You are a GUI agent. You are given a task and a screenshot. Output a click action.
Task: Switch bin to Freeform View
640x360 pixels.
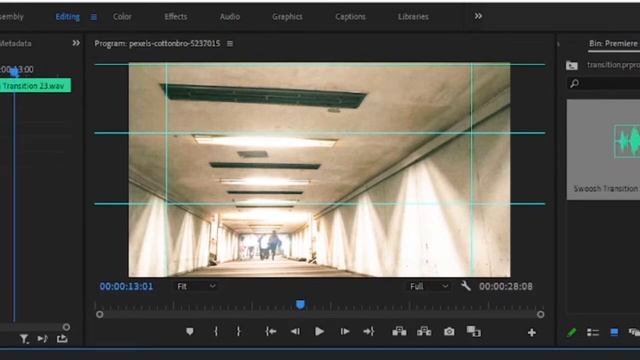point(634,333)
